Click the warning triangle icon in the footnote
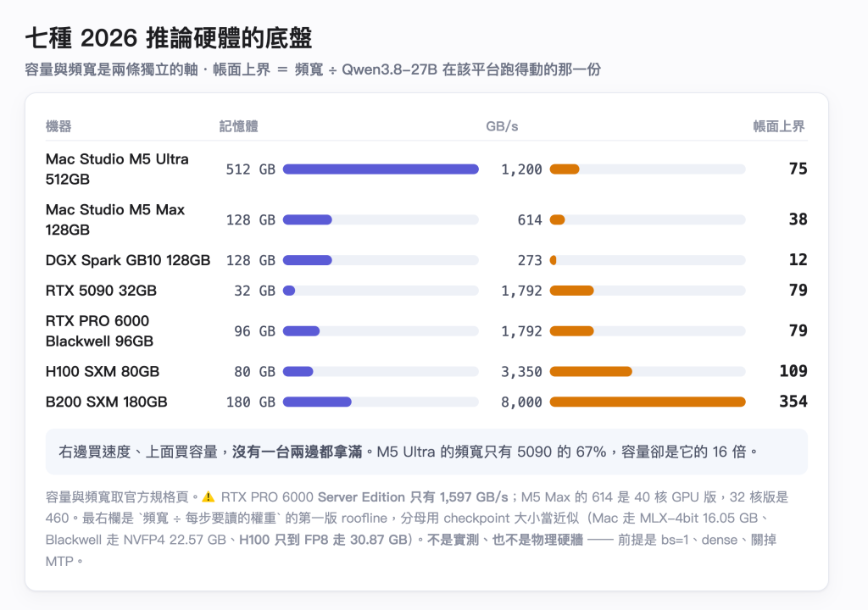Viewport: 868px width, 610px height. click(209, 497)
